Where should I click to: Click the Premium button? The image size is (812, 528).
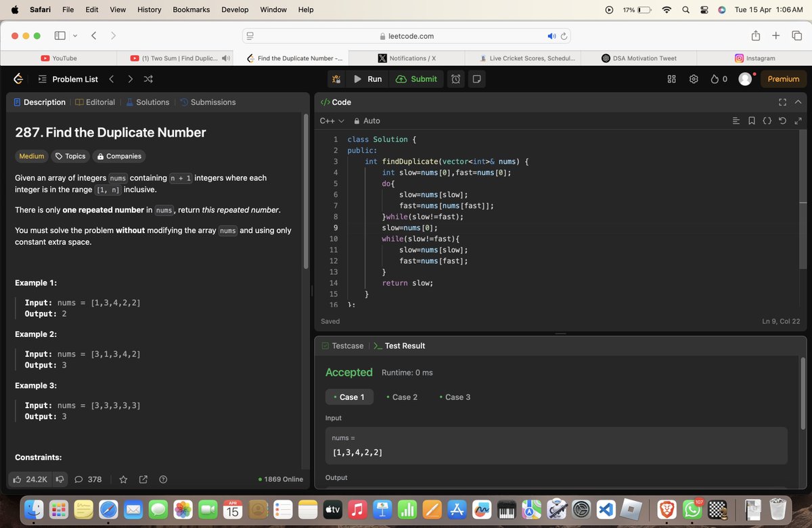pyautogui.click(x=784, y=79)
